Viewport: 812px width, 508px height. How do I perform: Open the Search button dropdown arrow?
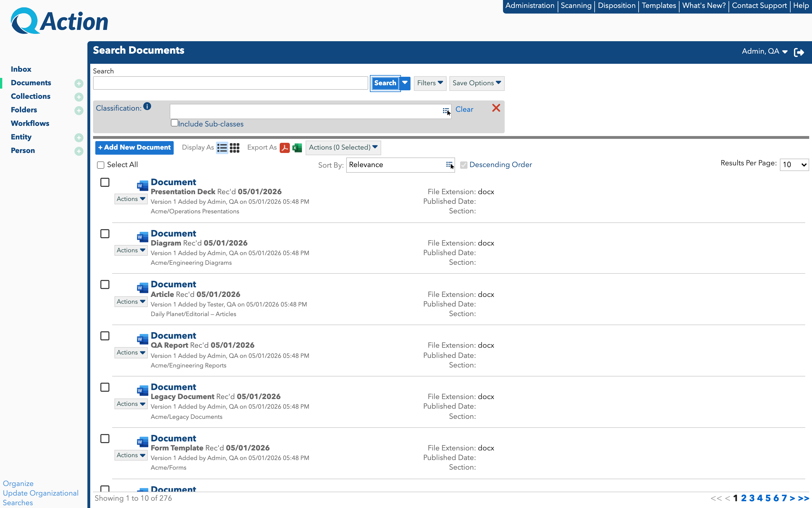[x=405, y=83]
